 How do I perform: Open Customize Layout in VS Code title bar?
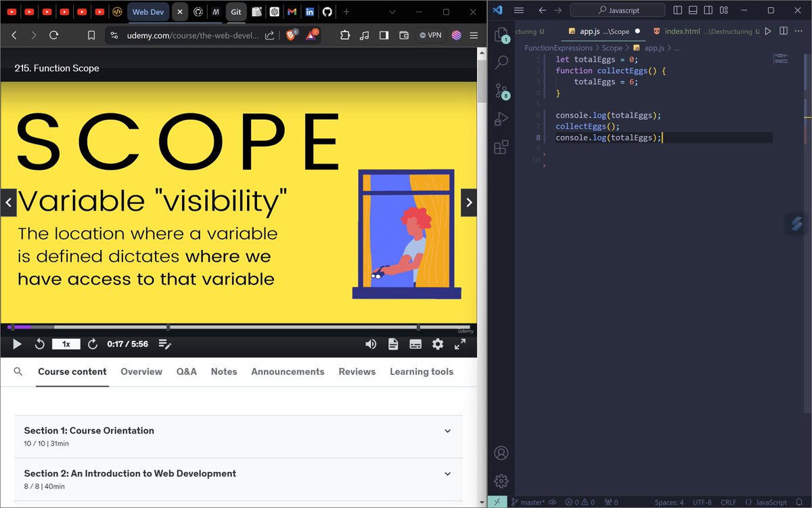point(723,11)
